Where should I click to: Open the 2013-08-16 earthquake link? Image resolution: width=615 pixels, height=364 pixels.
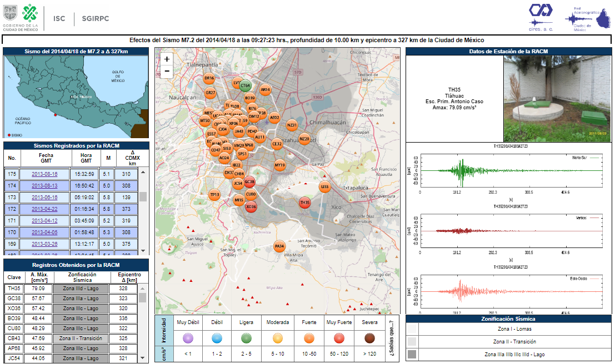[44, 174]
